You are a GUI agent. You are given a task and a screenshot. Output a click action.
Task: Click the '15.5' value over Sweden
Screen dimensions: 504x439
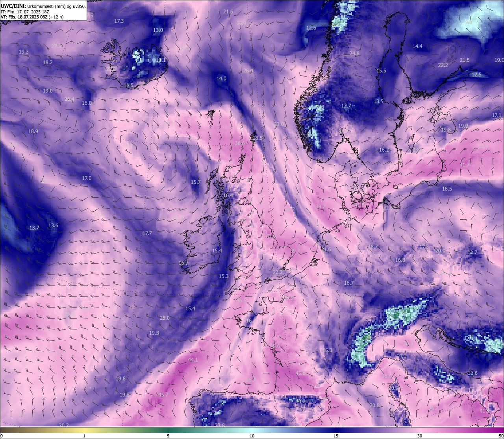pyautogui.click(x=381, y=70)
